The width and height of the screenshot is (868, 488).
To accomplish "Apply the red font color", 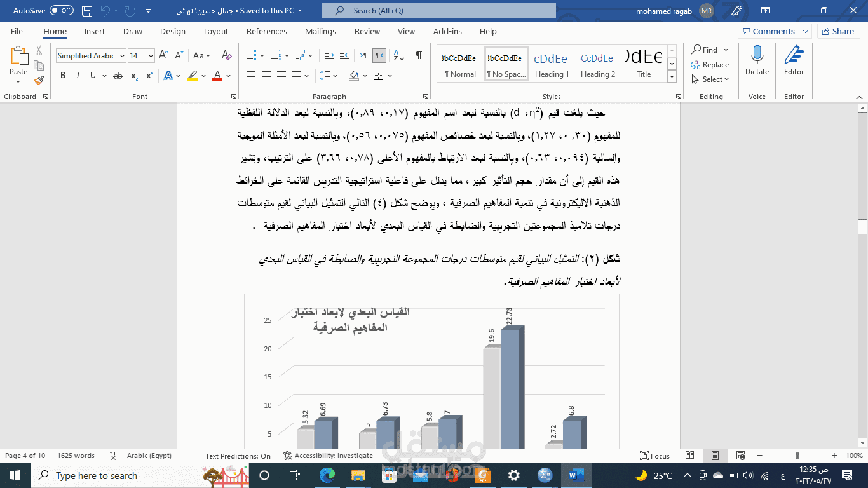I will click(217, 76).
